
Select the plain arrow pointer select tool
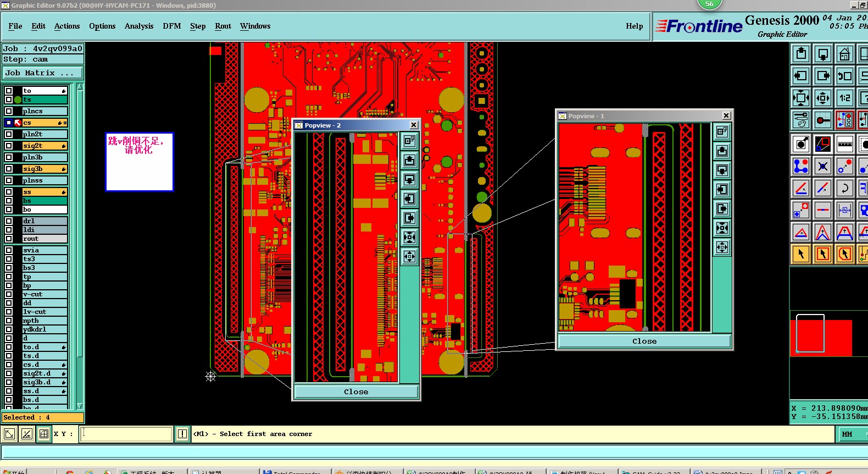pos(801,254)
